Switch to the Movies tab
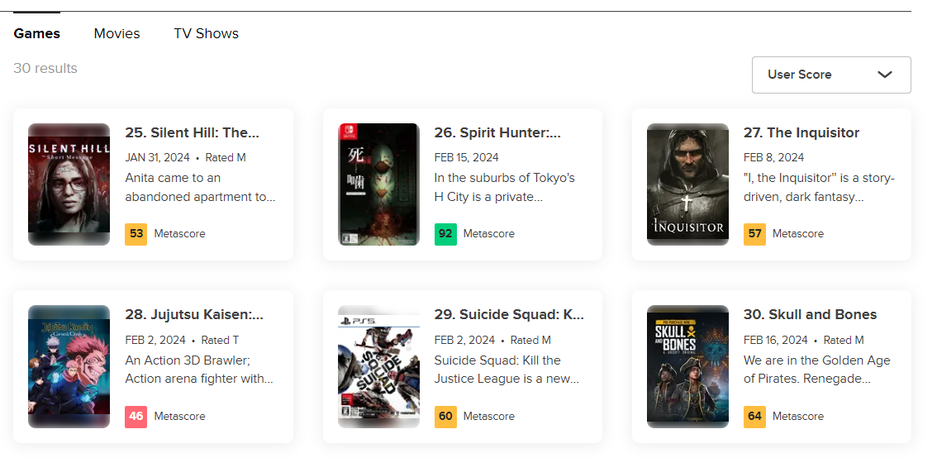 [117, 33]
